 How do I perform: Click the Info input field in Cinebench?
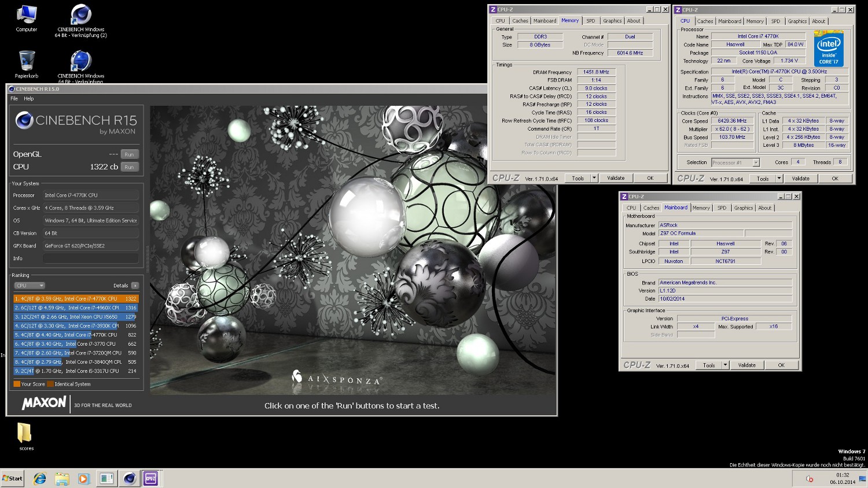[x=91, y=258]
